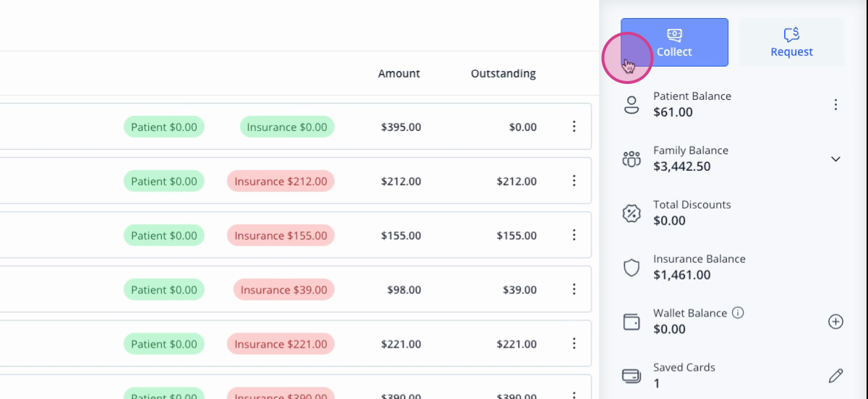Viewport: 868px width, 399px height.
Task: Click the $1,461.00 insurance balance value
Action: pyautogui.click(x=682, y=275)
